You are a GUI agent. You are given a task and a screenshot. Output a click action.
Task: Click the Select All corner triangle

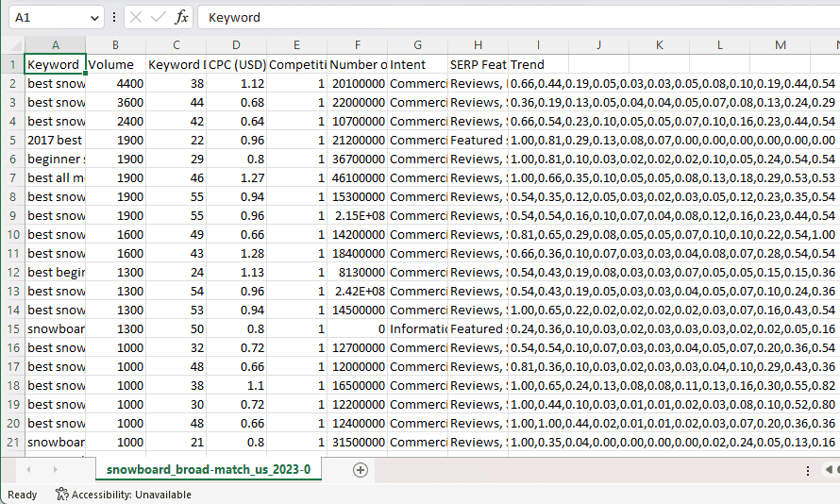(16, 45)
